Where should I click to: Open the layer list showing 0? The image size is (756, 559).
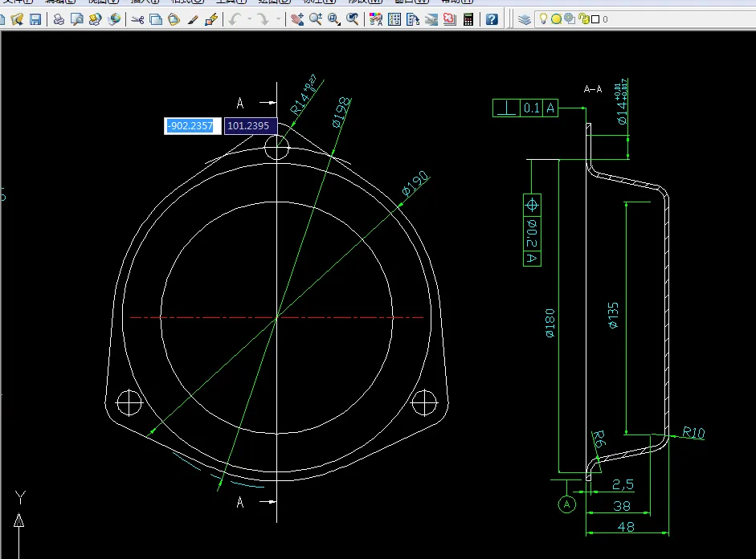(646, 19)
